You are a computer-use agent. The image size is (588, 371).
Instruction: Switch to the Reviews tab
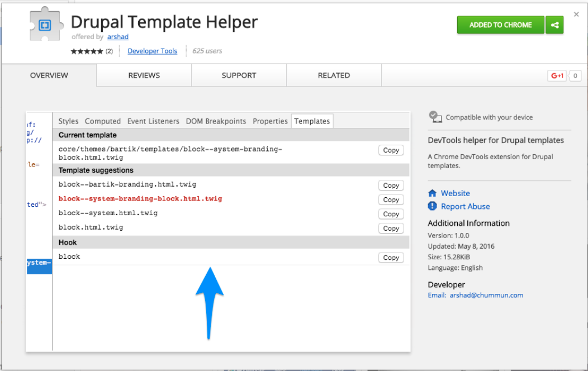(x=144, y=75)
